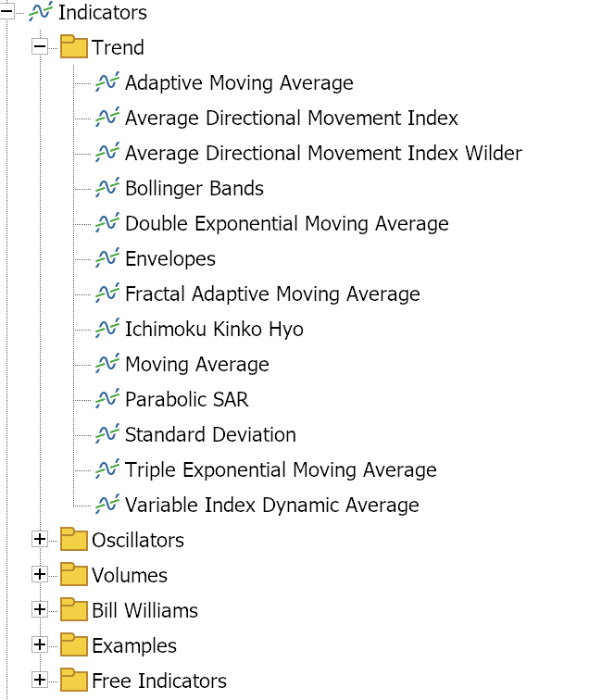Click the Parabolic SAR indicator icon
602x700 pixels.
(107, 400)
